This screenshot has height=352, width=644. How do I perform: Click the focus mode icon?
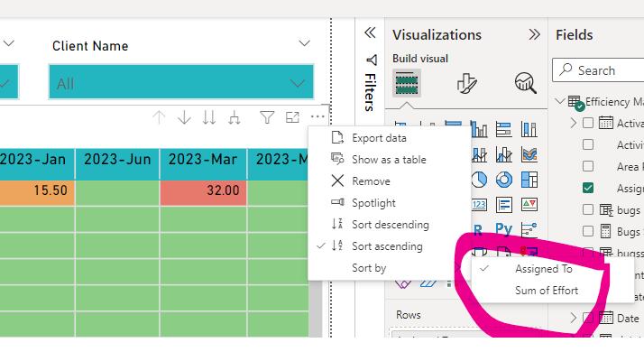point(292,117)
